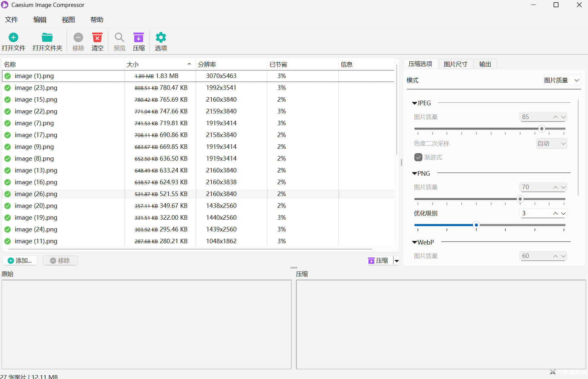Click the 27 张图片 | 12.11 MB status text

point(29,376)
